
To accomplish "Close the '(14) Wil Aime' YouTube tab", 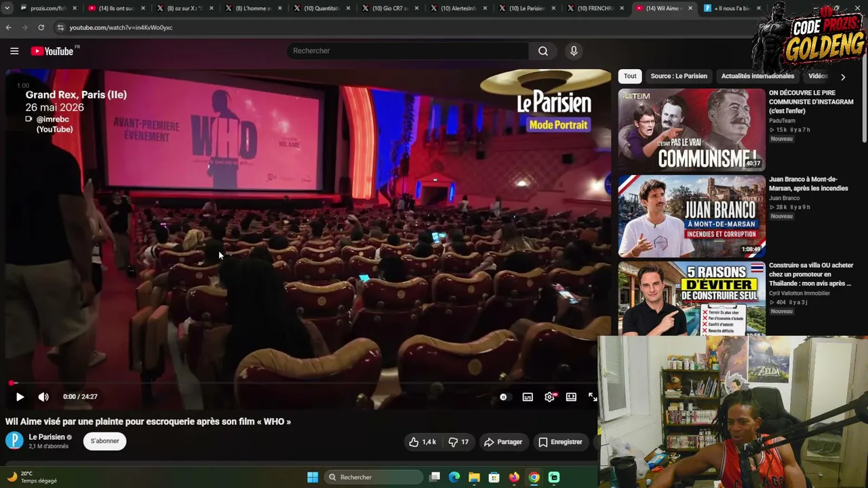I will click(x=690, y=8).
